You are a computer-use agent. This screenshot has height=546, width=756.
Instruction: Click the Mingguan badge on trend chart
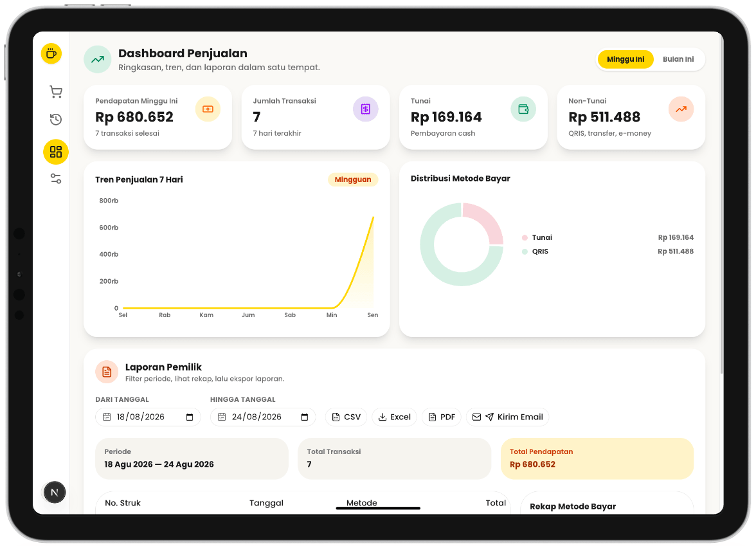pyautogui.click(x=353, y=179)
